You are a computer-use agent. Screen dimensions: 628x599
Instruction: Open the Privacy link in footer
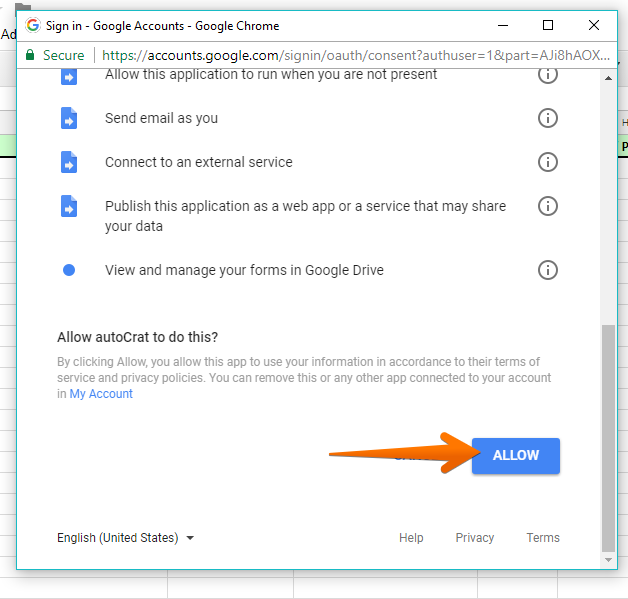pos(475,538)
